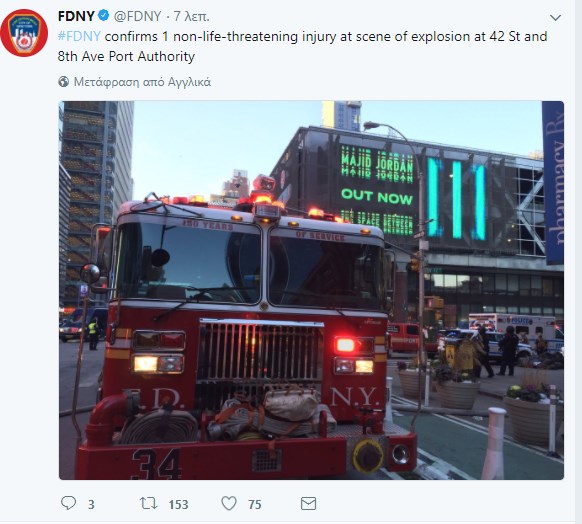Click the Majid Jordan billboard in photo
The image size is (582, 524).
tap(377, 192)
